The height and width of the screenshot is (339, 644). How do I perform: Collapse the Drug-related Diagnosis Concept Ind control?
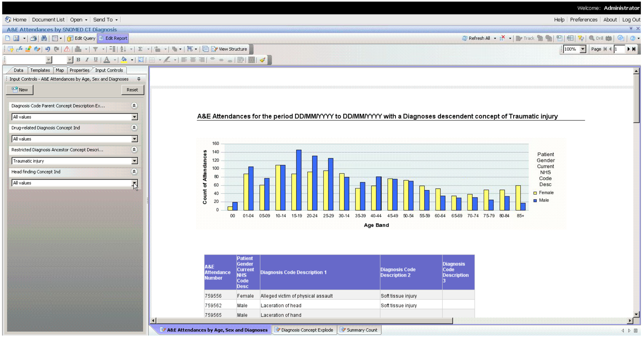134,128
